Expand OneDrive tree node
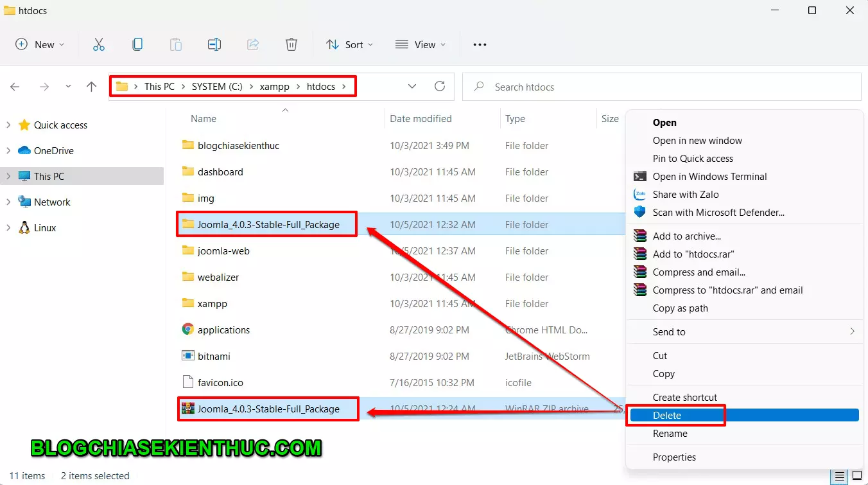The width and height of the screenshot is (868, 485). 8,150
